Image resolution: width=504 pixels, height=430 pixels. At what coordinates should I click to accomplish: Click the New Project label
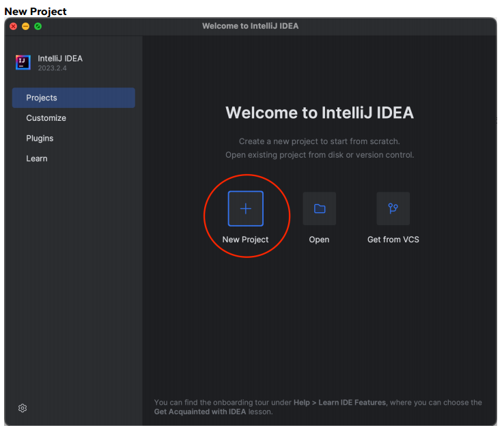pyautogui.click(x=246, y=240)
